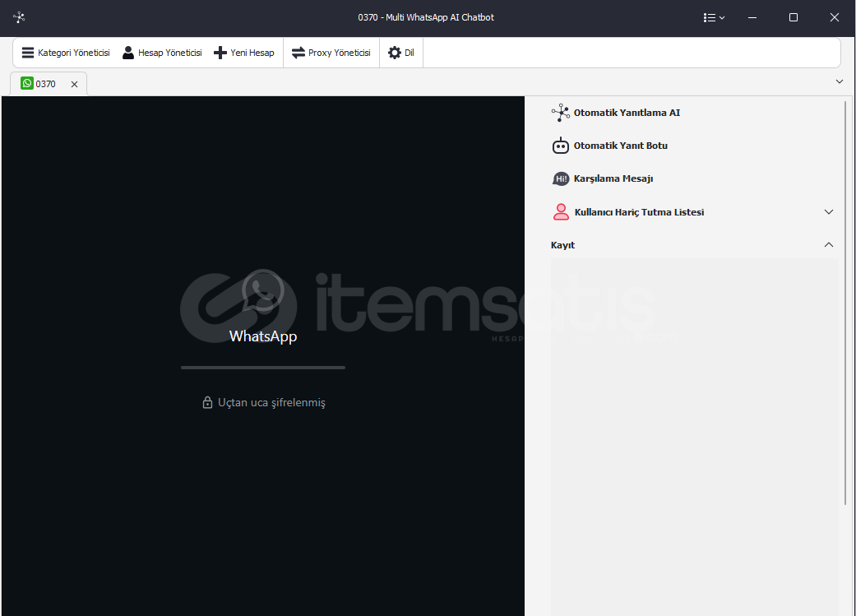Open the Otomatik Yanıt Botu option
Viewport: 856px width, 616px height.
pos(610,146)
